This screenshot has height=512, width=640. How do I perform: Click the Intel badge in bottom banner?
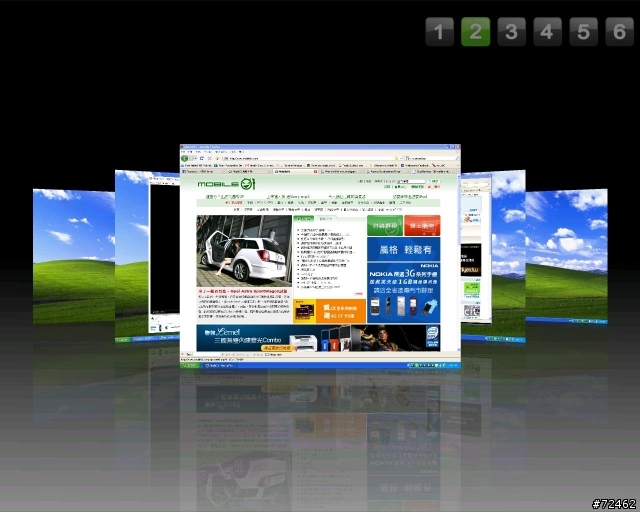(x=432, y=337)
